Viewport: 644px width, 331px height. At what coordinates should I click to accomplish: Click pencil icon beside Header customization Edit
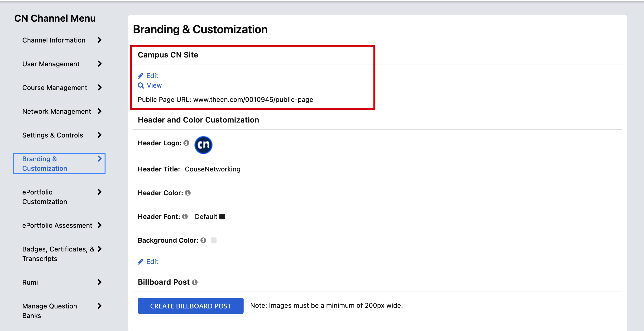click(140, 262)
